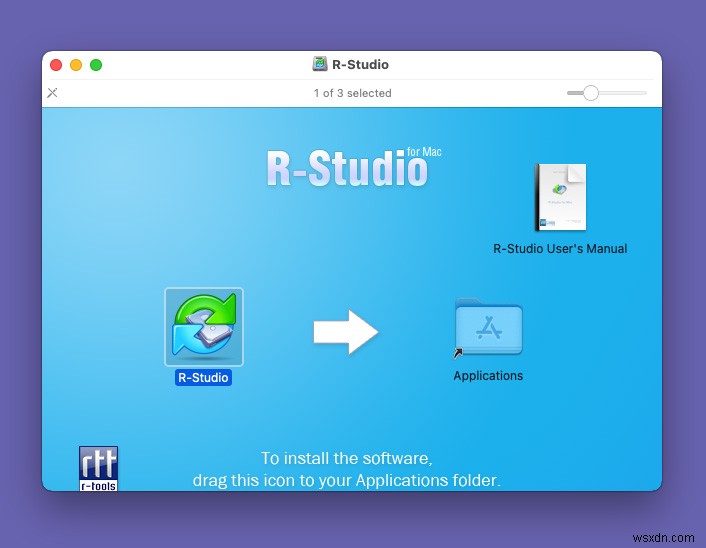Dismiss the selection bar with the X icon
Image resolution: width=706 pixels, height=548 pixels.
click(53, 93)
